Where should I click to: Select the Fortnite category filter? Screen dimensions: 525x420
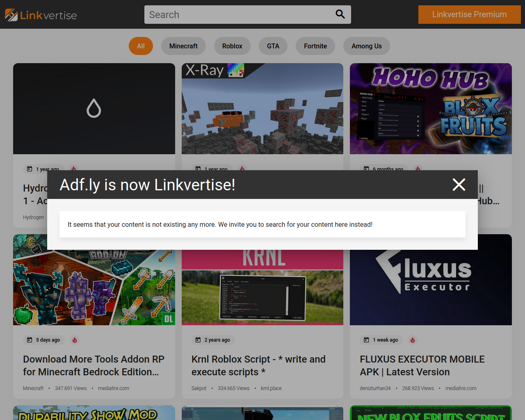[315, 46]
